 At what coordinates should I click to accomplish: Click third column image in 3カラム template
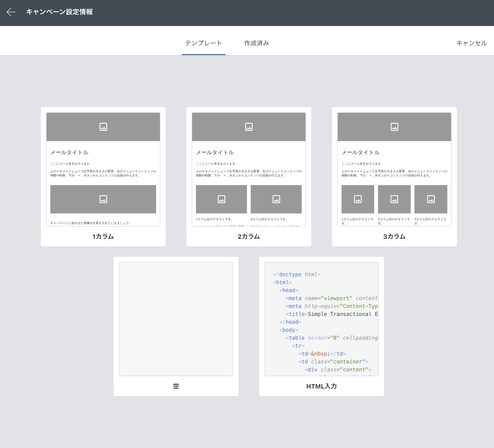tap(431, 199)
